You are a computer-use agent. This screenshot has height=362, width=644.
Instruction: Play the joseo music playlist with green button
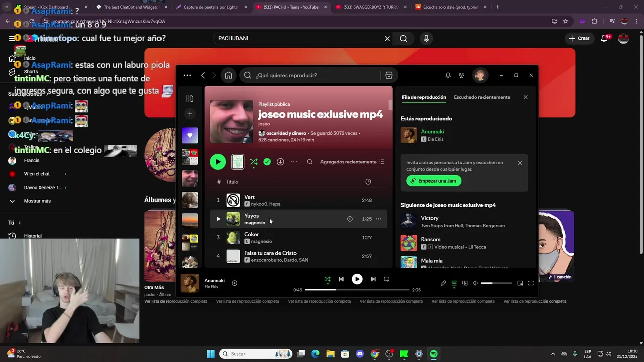pyautogui.click(x=218, y=162)
